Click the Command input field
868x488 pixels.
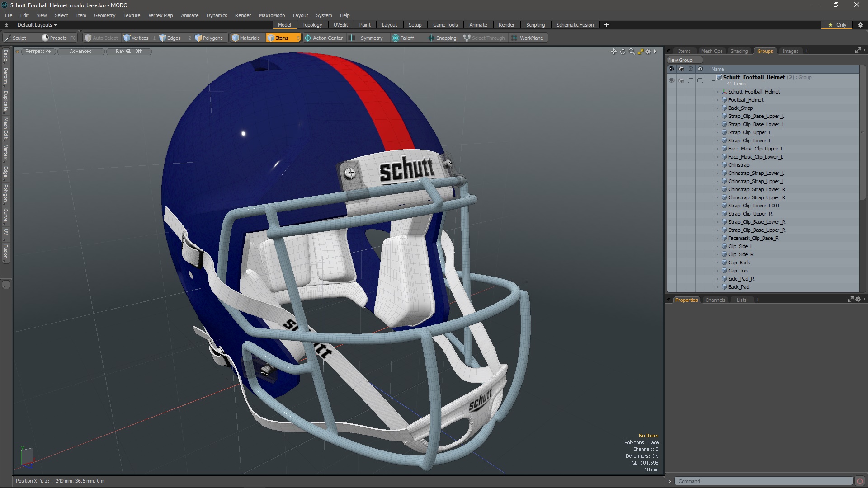[x=763, y=481]
